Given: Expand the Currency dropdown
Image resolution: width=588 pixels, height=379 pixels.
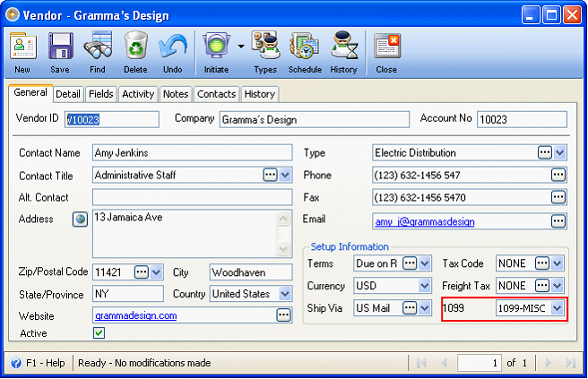Looking at the screenshot, I should [424, 286].
